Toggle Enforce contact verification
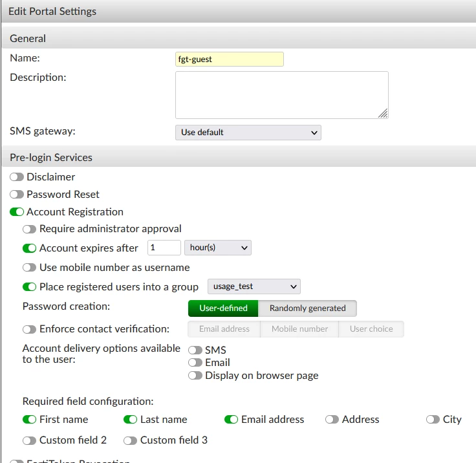Image resolution: width=476 pixels, height=463 pixels. tap(30, 329)
